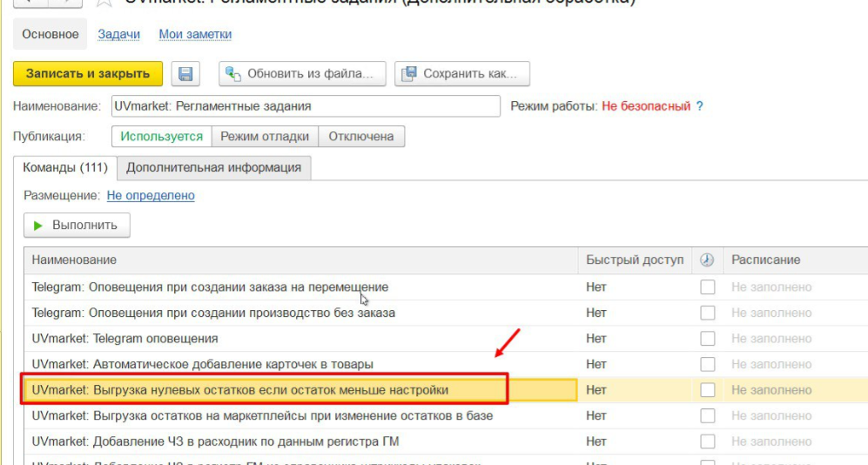Select the Используется publication option
The height and width of the screenshot is (465, 868).
point(162,137)
